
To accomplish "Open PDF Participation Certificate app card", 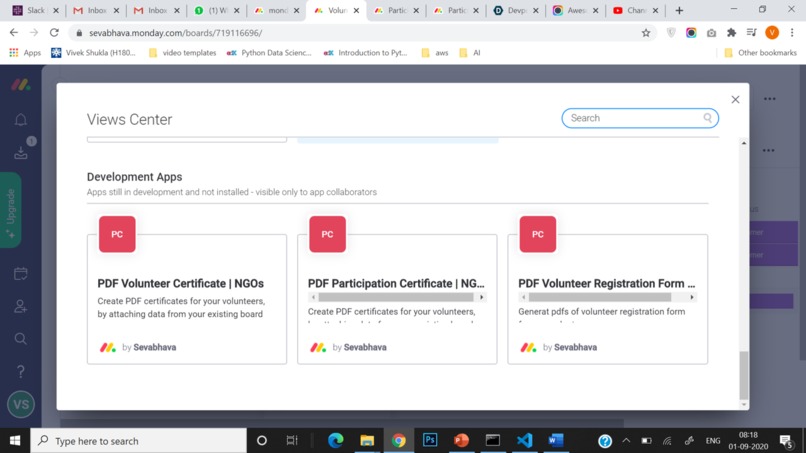I will (x=397, y=299).
